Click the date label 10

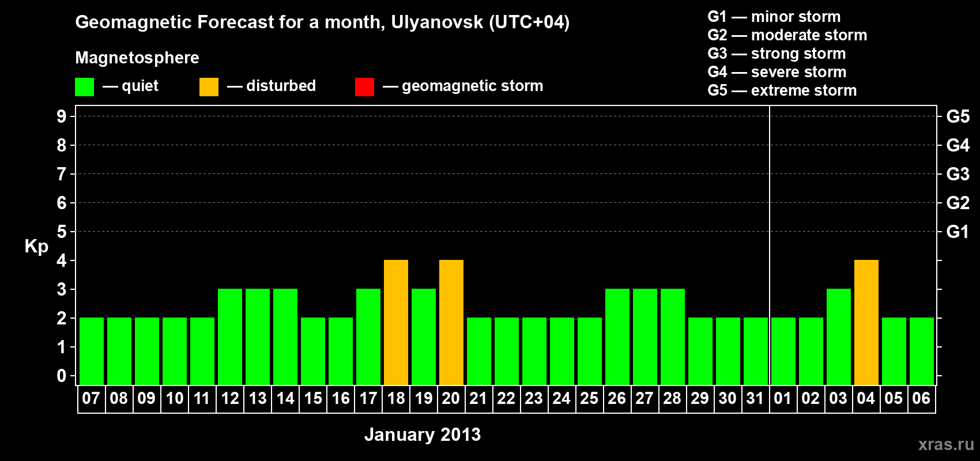coord(174,398)
